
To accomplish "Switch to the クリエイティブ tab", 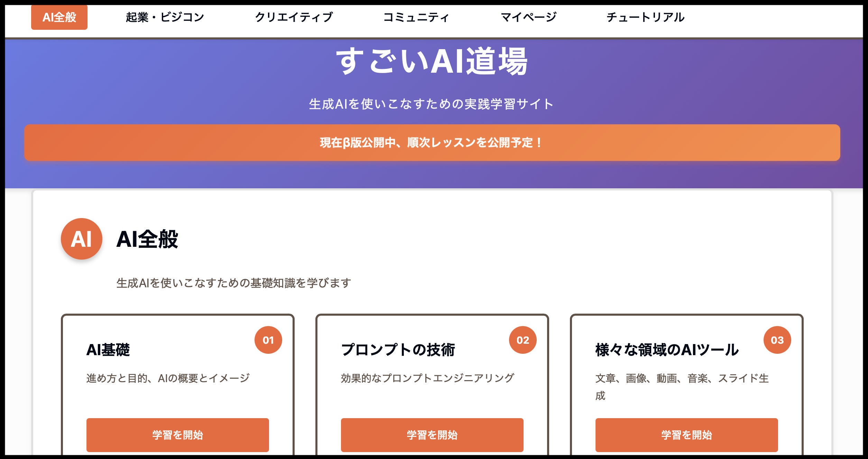I will [294, 17].
